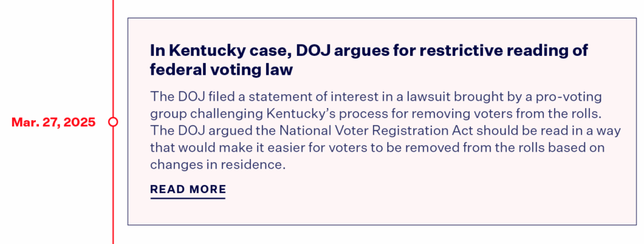Select the Mar. 27, 2025 timeline circle marker
This screenshot has width=644, height=244.
pos(113,122)
